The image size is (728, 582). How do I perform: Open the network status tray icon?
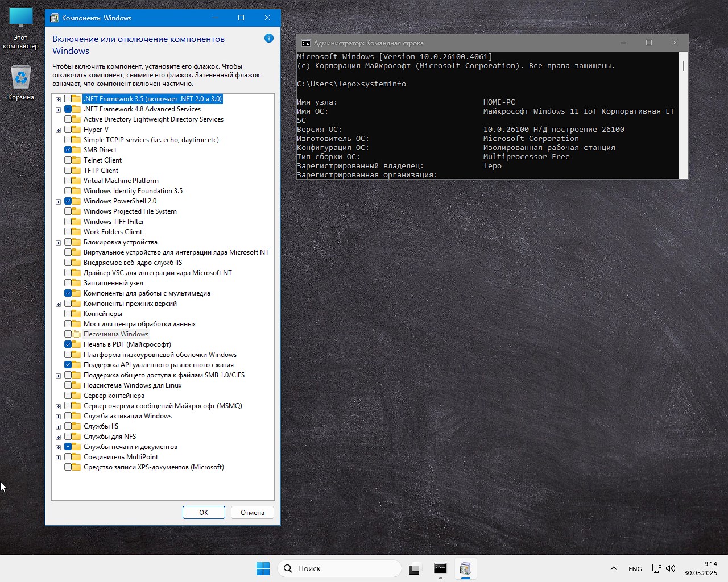(x=656, y=568)
